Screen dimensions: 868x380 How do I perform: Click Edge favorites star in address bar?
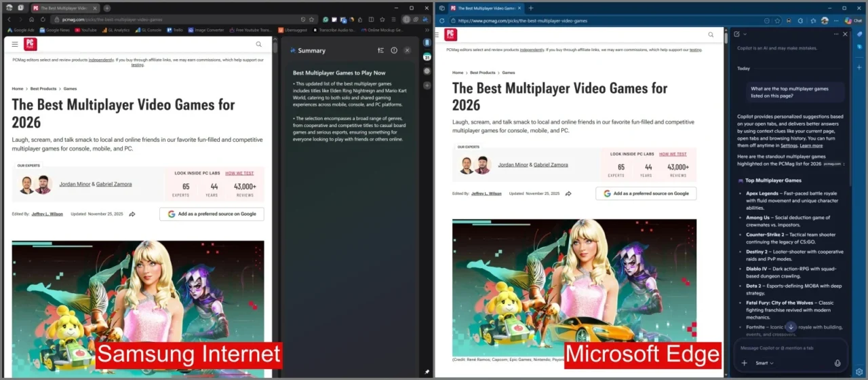(x=776, y=20)
